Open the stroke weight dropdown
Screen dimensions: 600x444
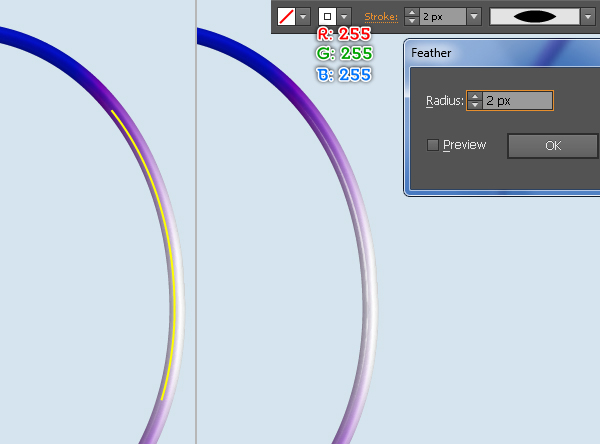[x=474, y=17]
